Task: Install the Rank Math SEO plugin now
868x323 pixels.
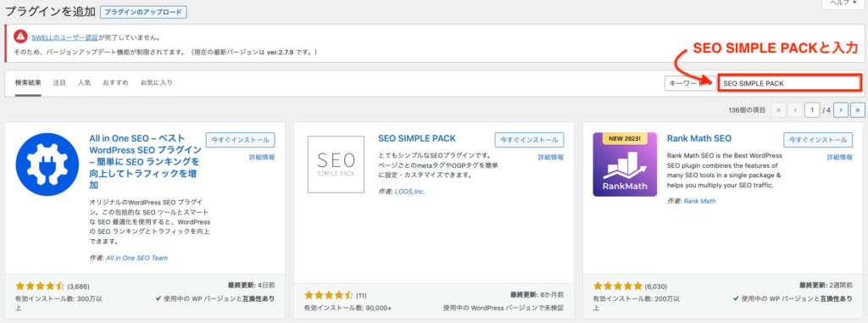Action: (818, 140)
